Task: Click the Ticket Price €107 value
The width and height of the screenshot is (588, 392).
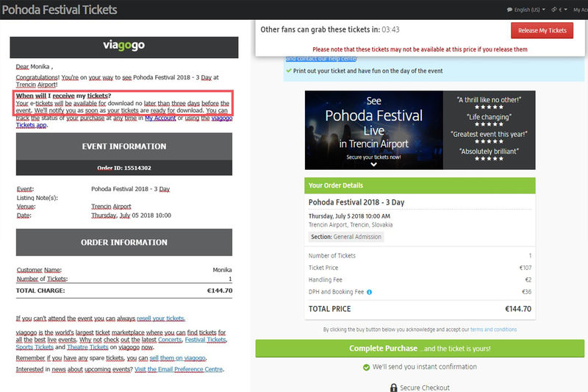Action: tap(526, 268)
